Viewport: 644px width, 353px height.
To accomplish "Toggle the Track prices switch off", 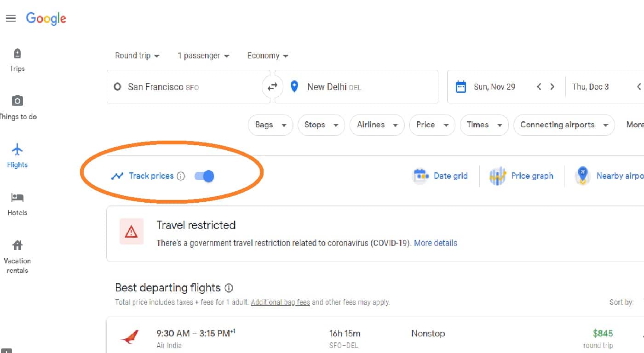I will point(204,176).
